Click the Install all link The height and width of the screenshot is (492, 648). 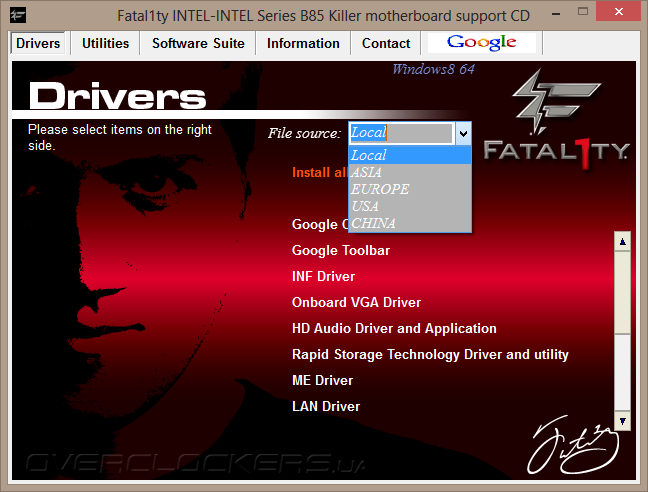tap(320, 172)
